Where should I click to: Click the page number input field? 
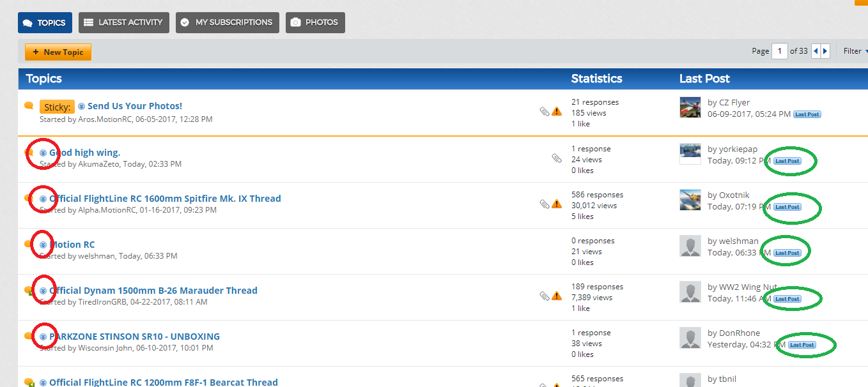[780, 51]
